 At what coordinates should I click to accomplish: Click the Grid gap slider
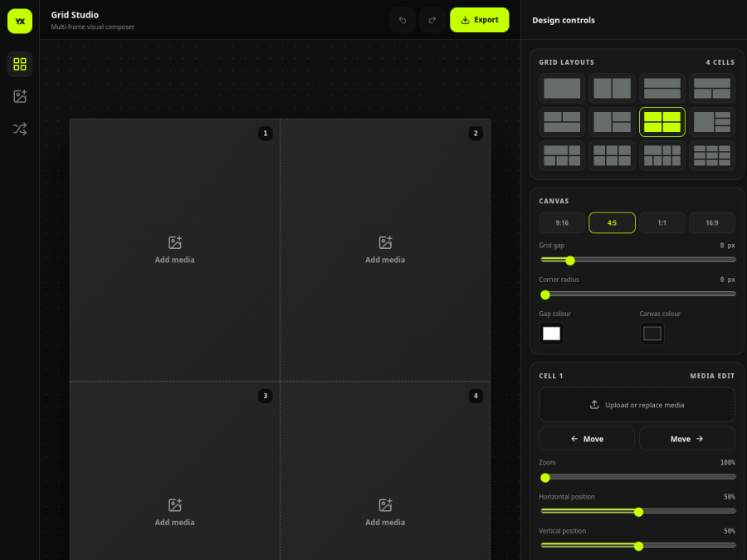(638, 260)
